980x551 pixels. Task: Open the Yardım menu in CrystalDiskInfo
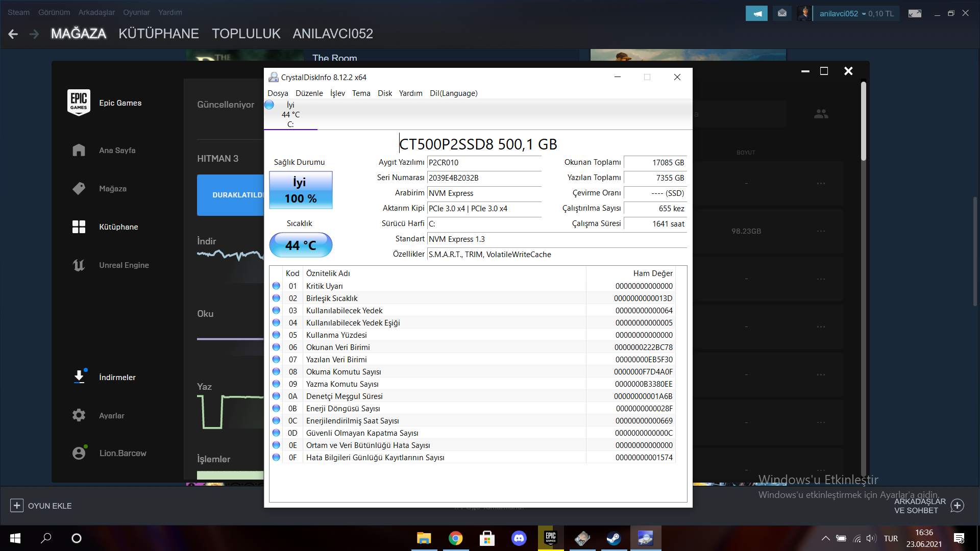[410, 93]
